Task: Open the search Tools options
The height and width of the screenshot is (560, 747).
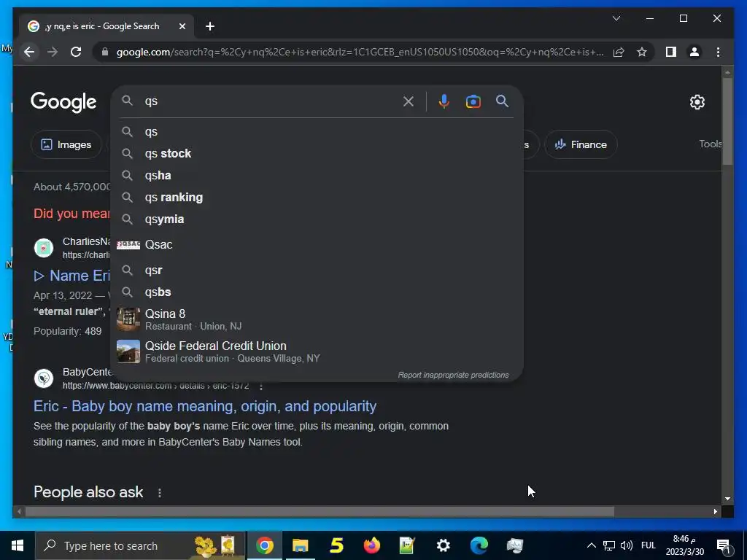Action: pos(710,144)
